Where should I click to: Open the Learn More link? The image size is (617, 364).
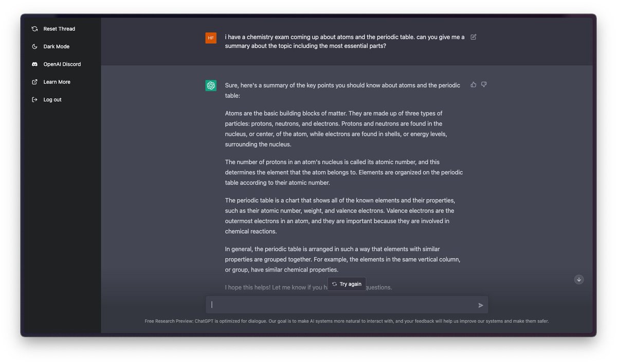[x=57, y=82]
